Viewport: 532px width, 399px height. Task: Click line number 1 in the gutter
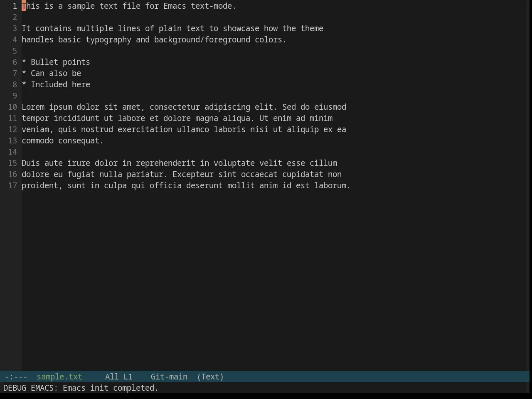point(15,6)
